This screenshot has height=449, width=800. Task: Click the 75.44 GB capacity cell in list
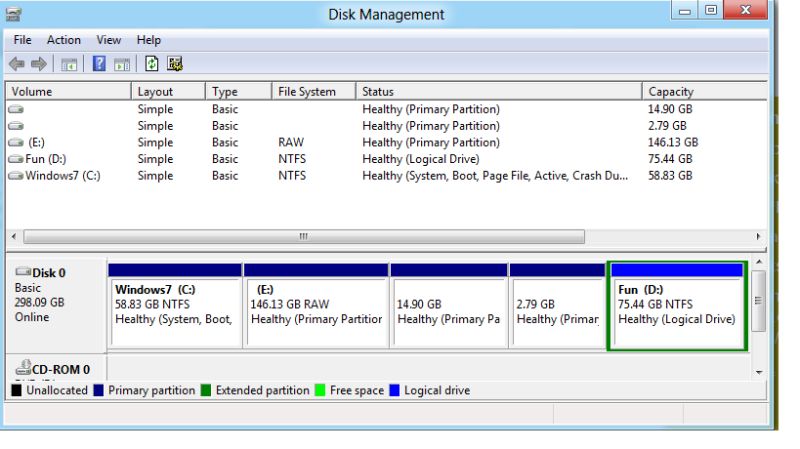coord(670,159)
